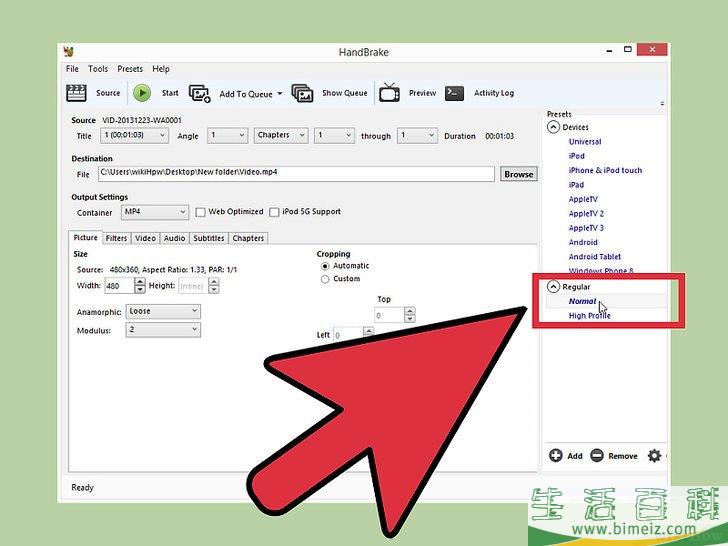Click the Preview television icon
The width and height of the screenshot is (728, 546).
point(389,93)
